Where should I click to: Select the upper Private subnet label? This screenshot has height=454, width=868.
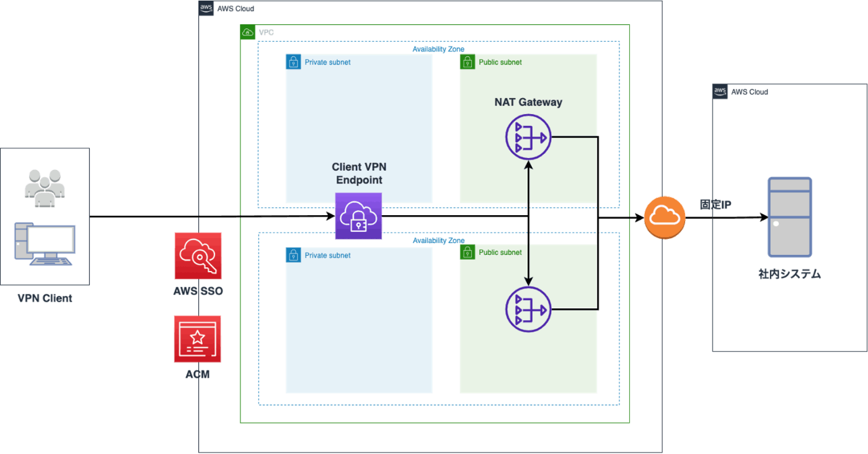pos(327,62)
